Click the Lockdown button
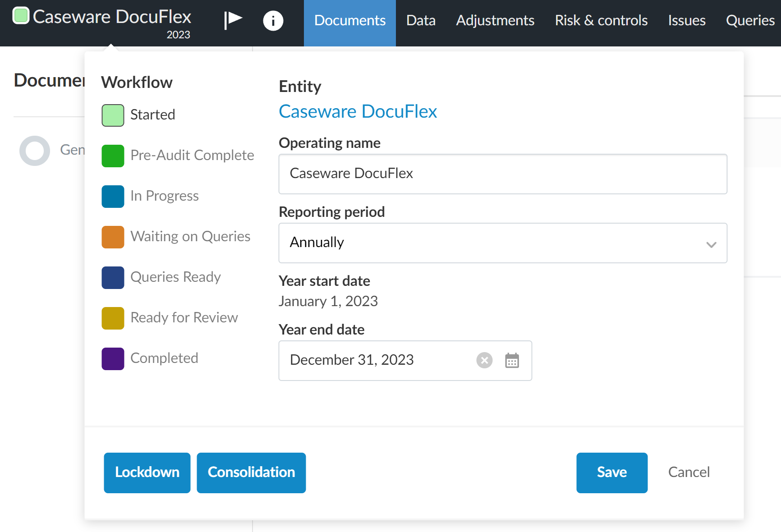 pos(147,472)
